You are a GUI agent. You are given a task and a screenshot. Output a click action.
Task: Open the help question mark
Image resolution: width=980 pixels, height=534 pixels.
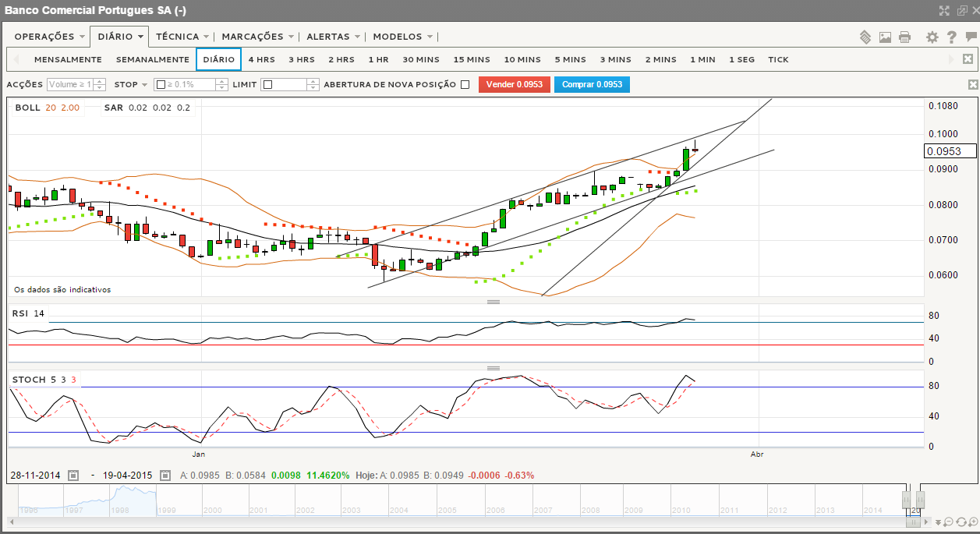click(951, 37)
